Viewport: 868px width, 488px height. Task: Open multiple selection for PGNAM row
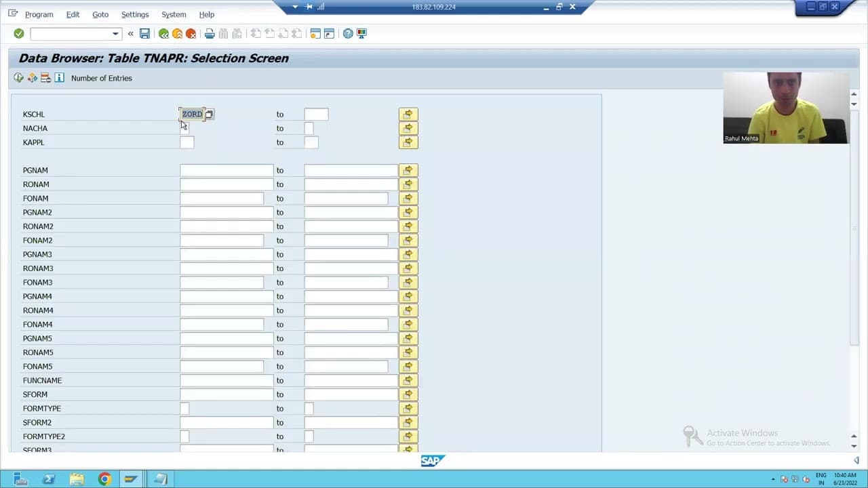click(408, 170)
